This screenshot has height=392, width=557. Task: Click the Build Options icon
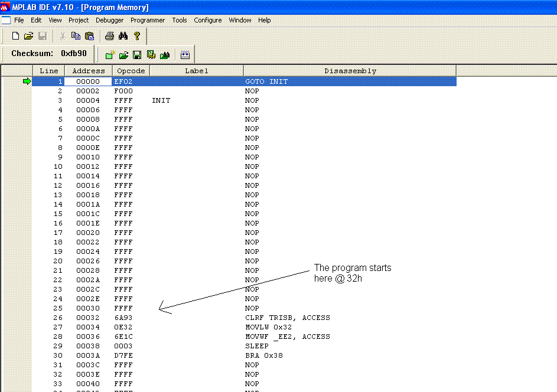click(151, 55)
